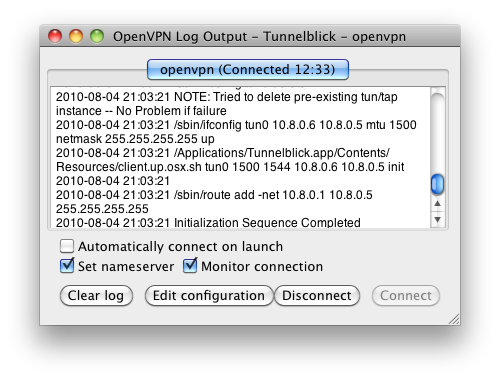The width and height of the screenshot is (500, 380).
Task: Click the 'Initialization Sequence Completed' log line
Action: click(x=208, y=222)
